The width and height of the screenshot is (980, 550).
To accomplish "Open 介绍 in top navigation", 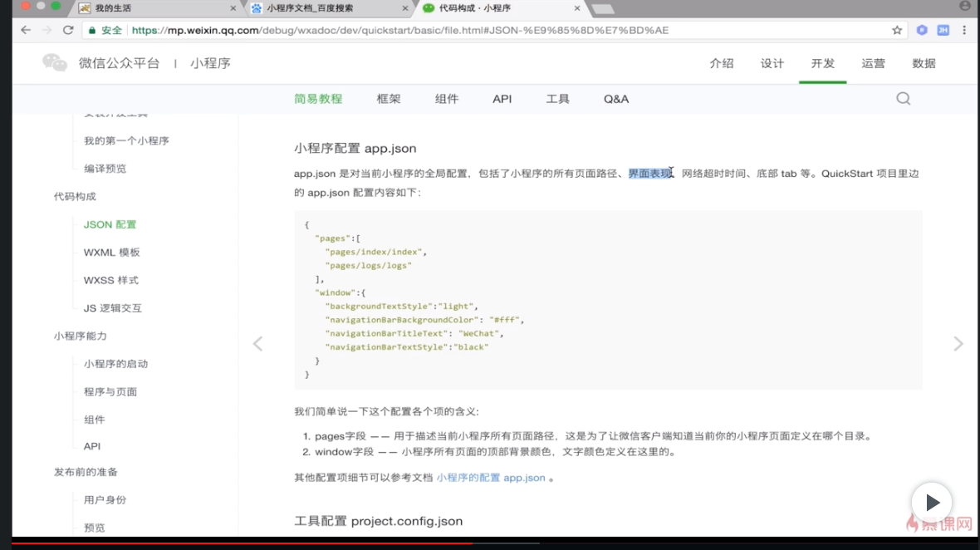I will coord(721,63).
